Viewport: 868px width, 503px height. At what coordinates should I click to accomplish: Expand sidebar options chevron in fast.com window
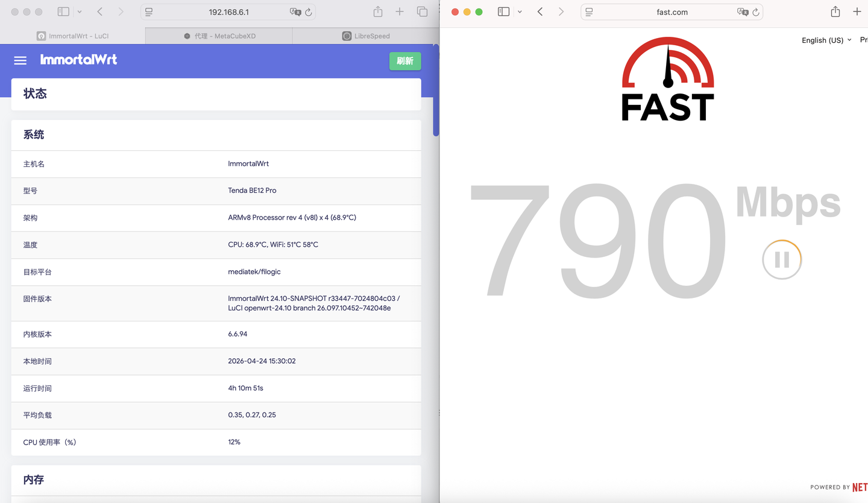coord(520,11)
